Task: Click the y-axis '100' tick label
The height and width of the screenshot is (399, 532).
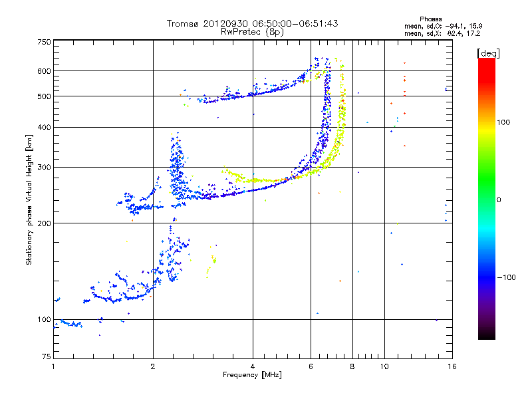Action: point(44,320)
